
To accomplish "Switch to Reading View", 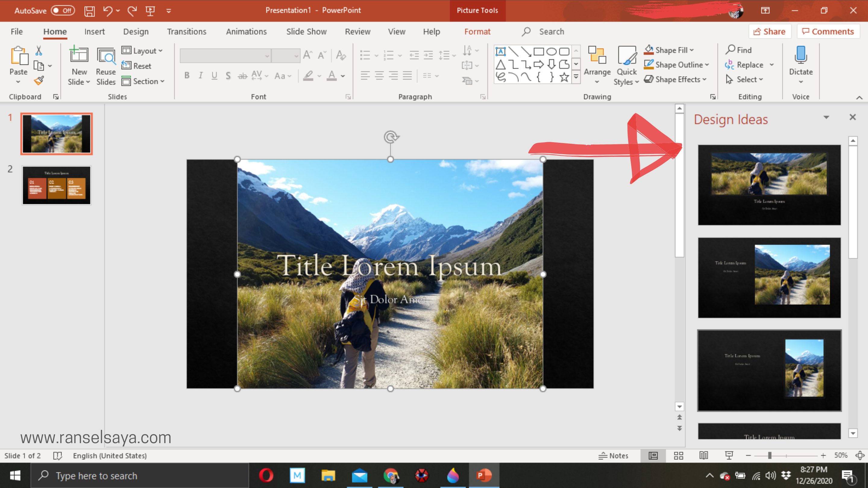I will click(703, 456).
